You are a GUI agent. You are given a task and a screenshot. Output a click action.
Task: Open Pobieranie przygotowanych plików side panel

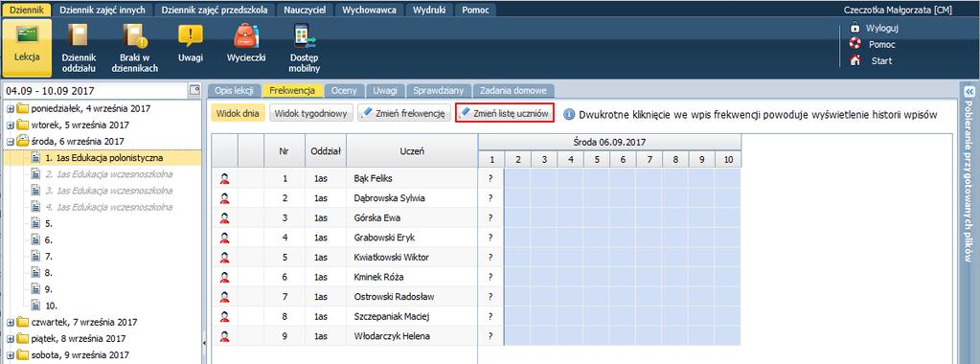point(969,181)
